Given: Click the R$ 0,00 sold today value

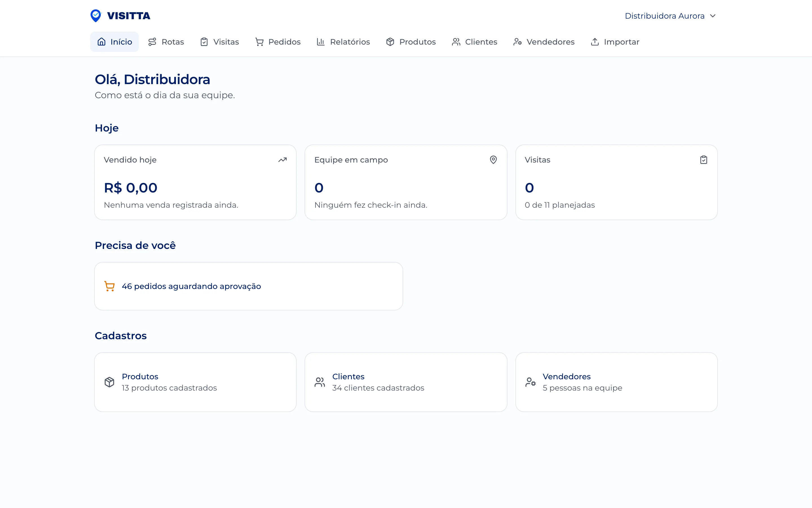Looking at the screenshot, I should coord(131,187).
